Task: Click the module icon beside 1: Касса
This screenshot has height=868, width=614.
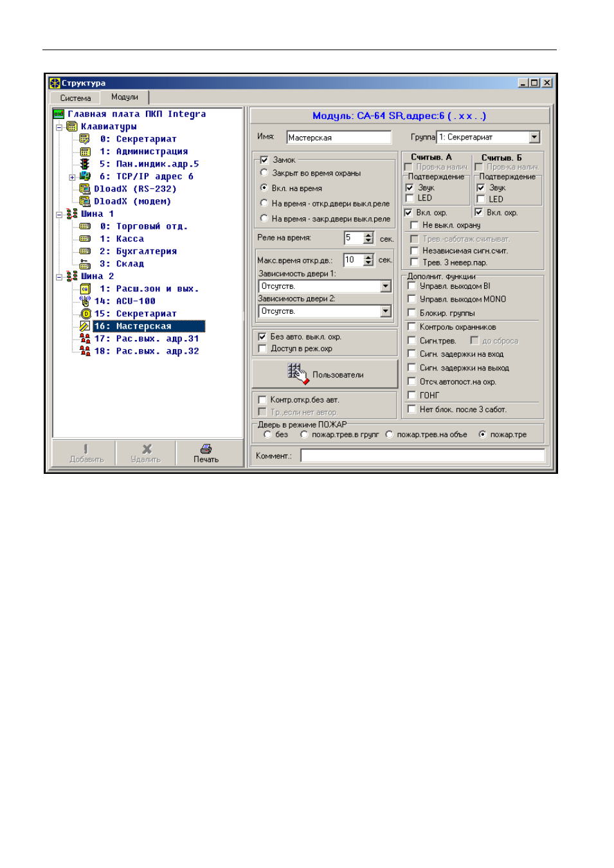Action: pyautogui.click(x=85, y=239)
